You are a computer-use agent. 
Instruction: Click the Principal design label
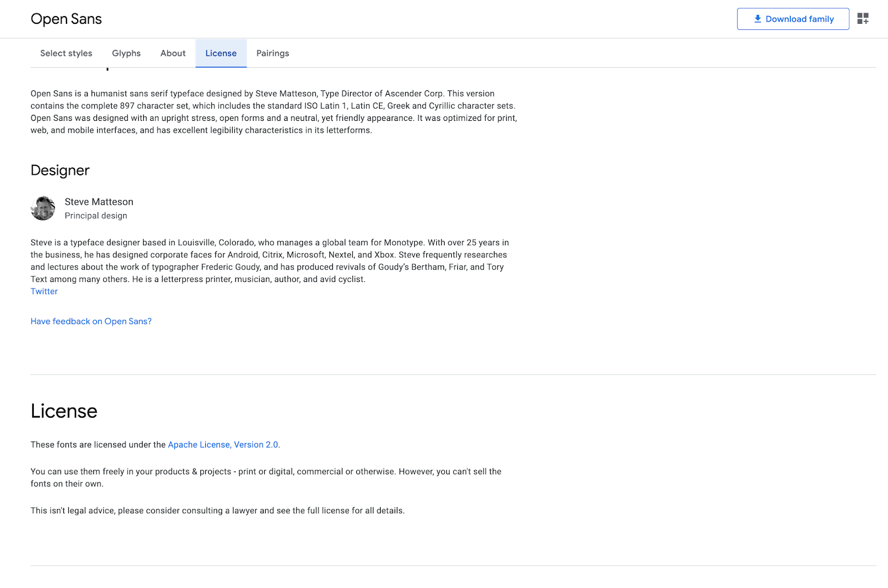(x=96, y=216)
